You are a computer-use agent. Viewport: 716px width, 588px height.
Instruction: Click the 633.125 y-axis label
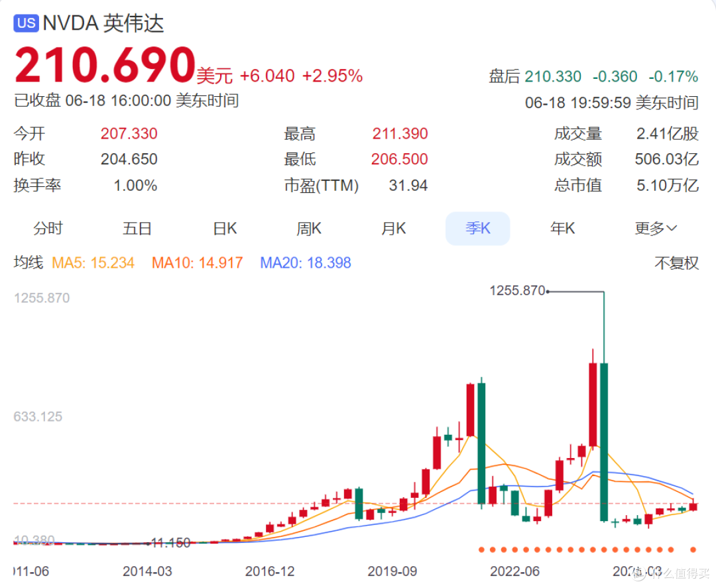[x=38, y=416]
